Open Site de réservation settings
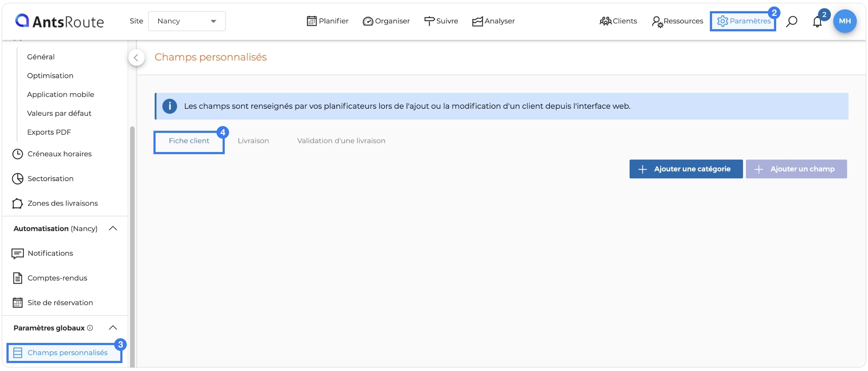Screen dimensions: 868x371 coord(60,303)
